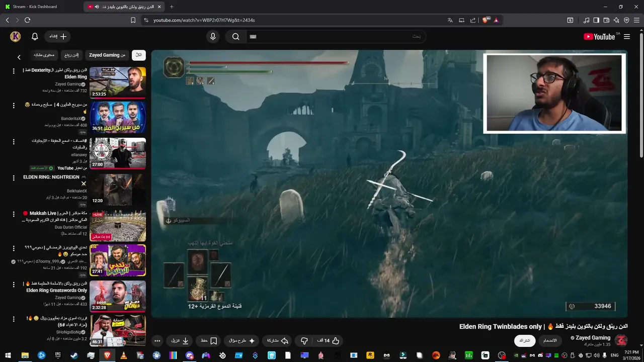Viewport: 644px width, 362px height.
Task: Open the Brave Shields lion icon
Action: (486, 20)
